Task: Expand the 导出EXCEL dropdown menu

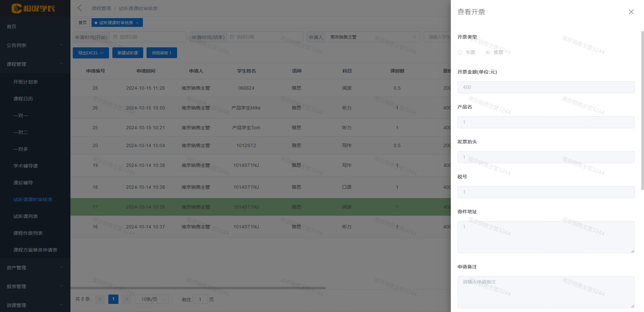Action: click(91, 53)
